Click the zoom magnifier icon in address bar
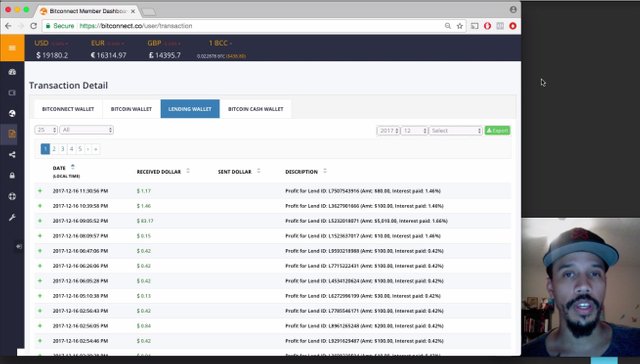640x364 pixels. coord(448,26)
